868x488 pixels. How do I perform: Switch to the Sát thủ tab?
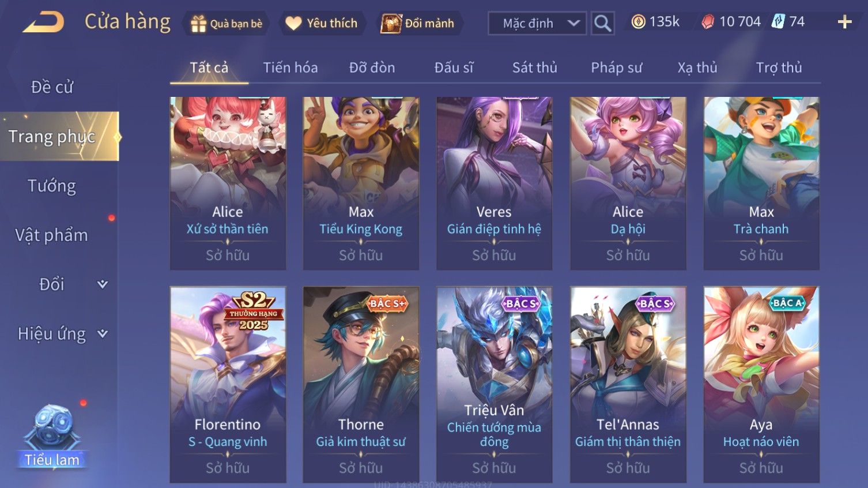tap(534, 67)
